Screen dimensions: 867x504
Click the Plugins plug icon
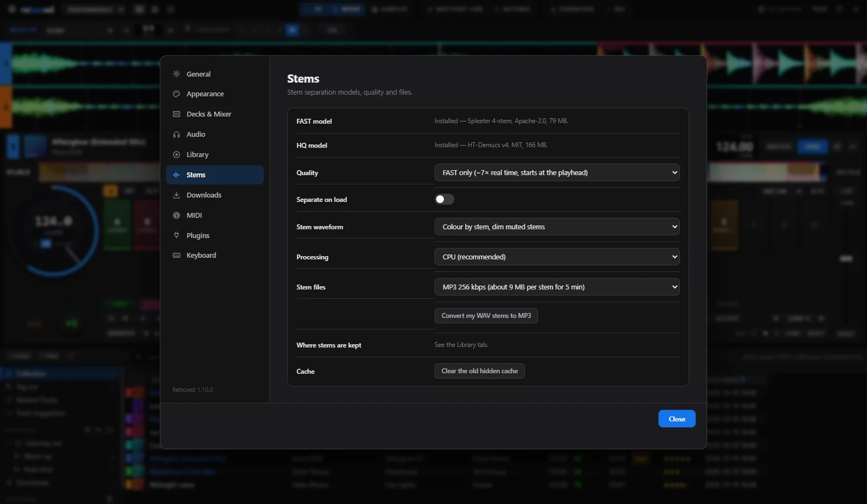[176, 235]
